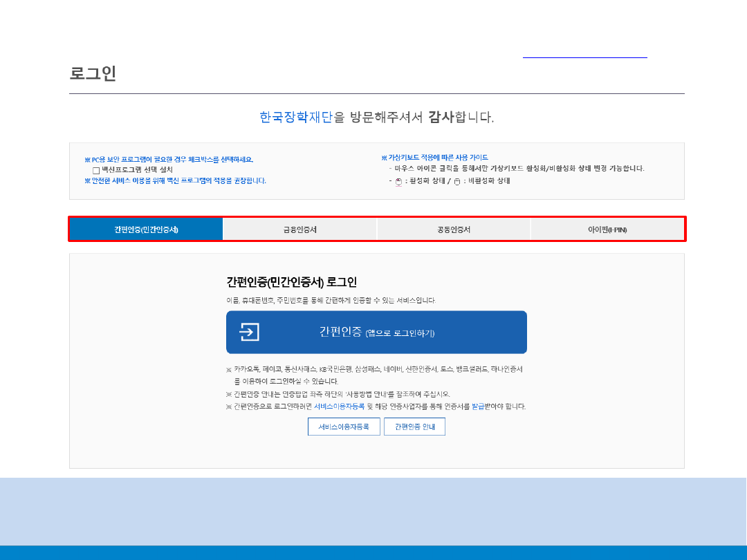Open the 간편인증 안내 button
Screen dimensions: 747x560
[x=414, y=427]
